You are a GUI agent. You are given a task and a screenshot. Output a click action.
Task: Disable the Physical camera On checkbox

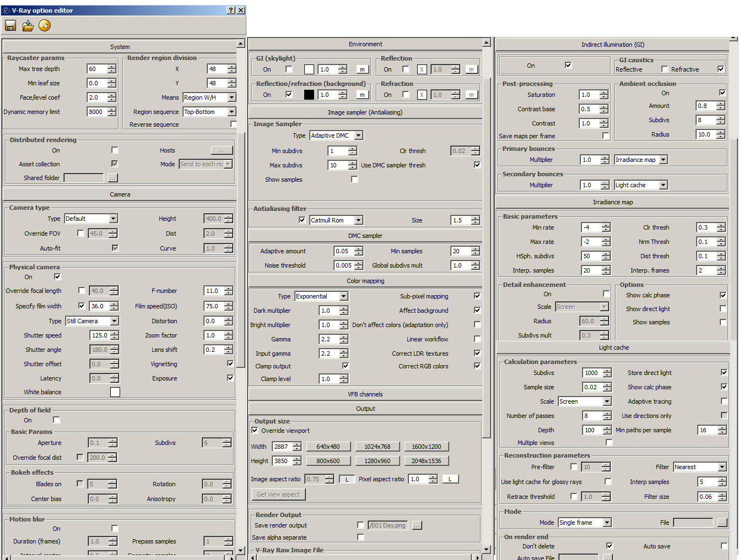[57, 276]
